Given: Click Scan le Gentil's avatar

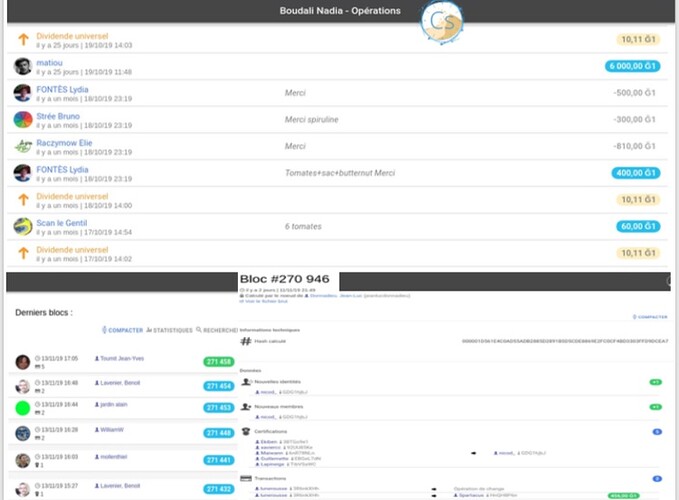Looking at the screenshot, I should [23, 226].
